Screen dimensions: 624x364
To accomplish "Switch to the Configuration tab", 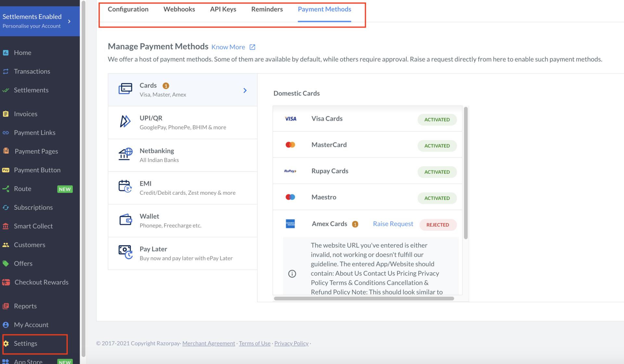I will tap(128, 9).
